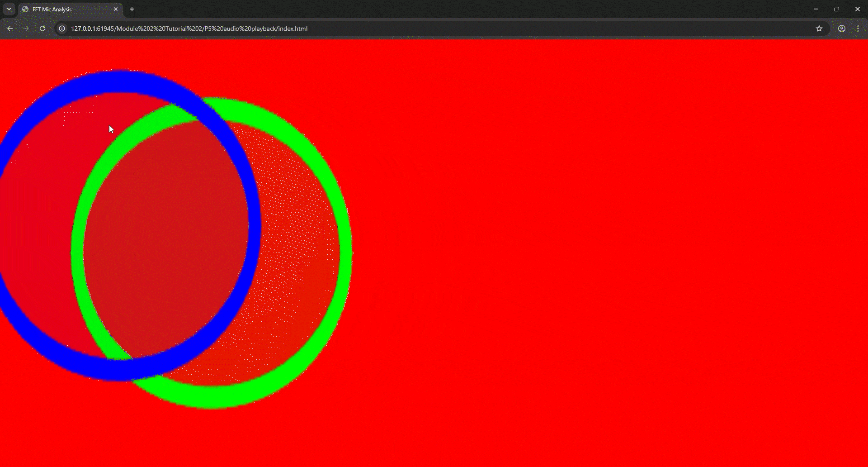Switch to the FFT Mic Analysis tab
This screenshot has width=868, height=467.
(x=63, y=9)
